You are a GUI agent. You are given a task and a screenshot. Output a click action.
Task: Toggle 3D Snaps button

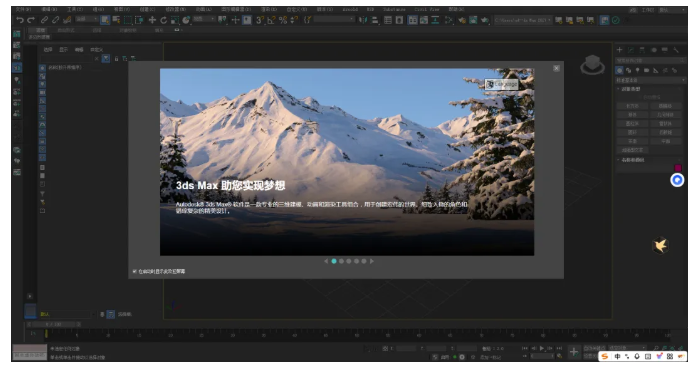coord(260,20)
